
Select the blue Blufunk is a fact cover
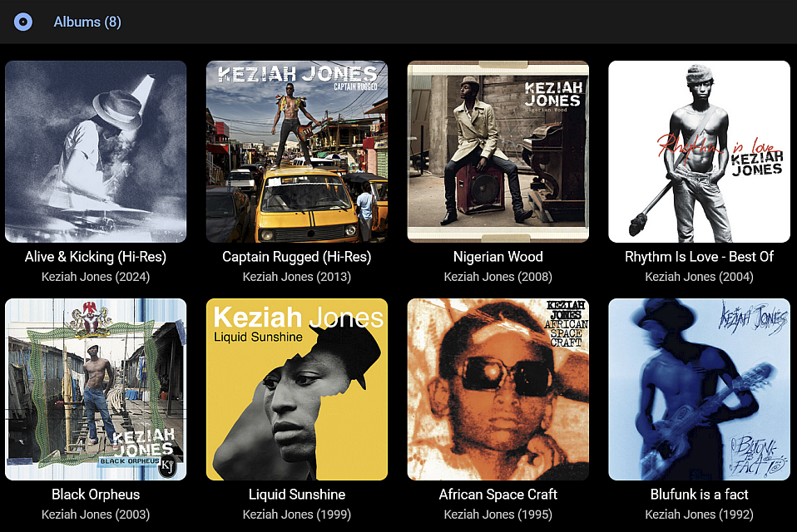click(700, 389)
